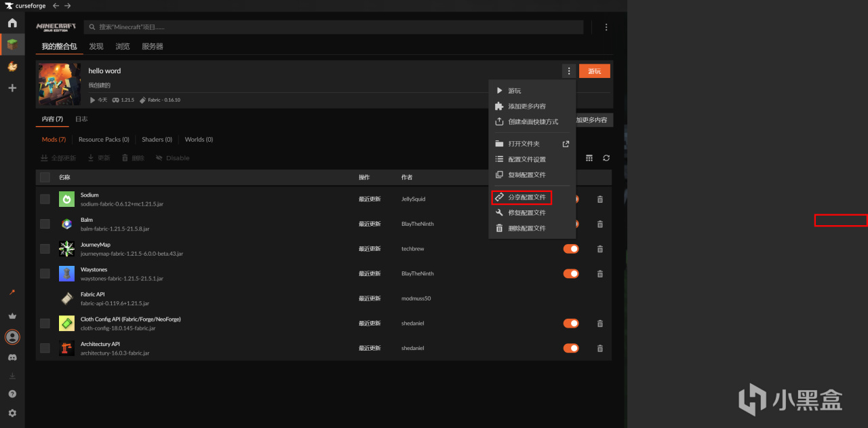Screen dimensions: 868x428
Task: Check the Sodium row checkbox
Action: [45, 199]
